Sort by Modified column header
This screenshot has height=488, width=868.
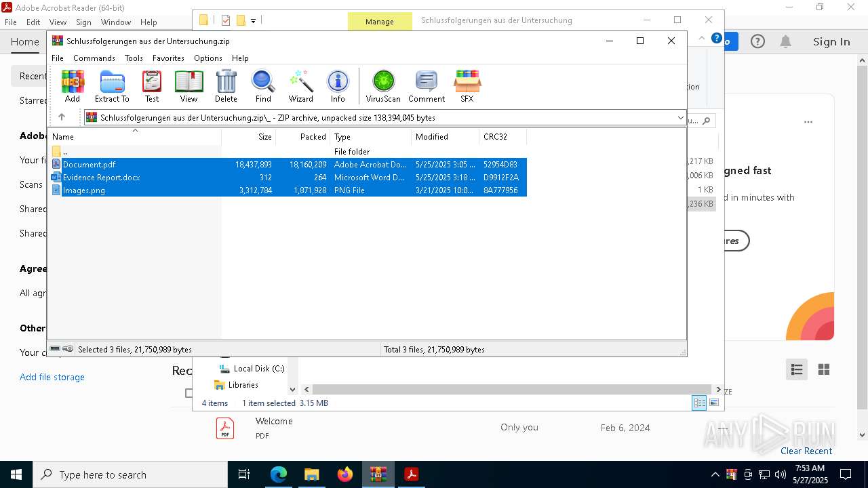click(445, 137)
